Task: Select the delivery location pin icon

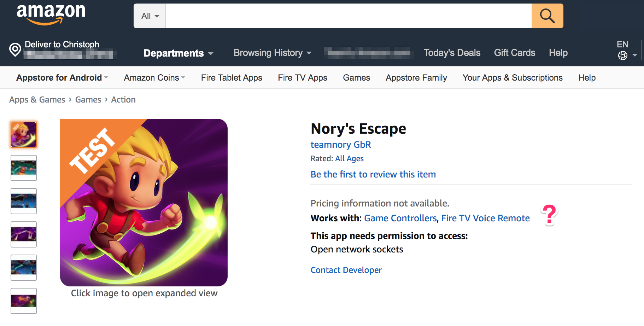Action: click(14, 50)
